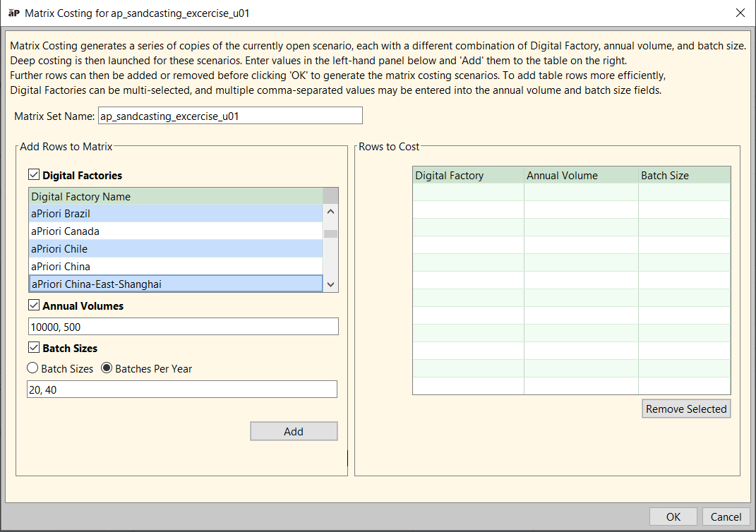Click the Matrix Set Name text field
Viewport: 756px width, 532px height.
click(x=230, y=116)
